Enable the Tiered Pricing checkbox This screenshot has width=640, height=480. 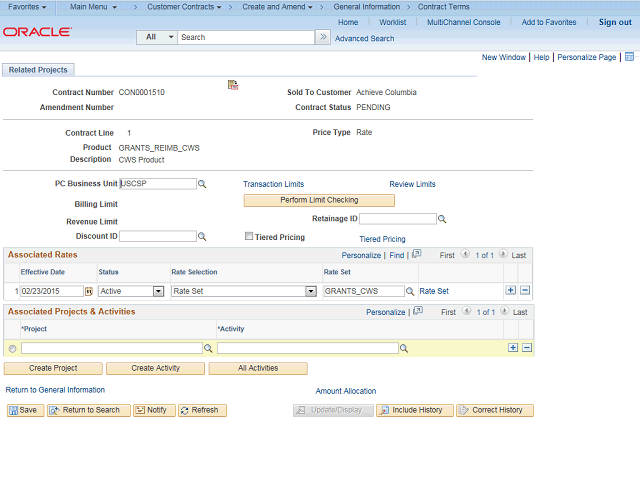tap(249, 236)
